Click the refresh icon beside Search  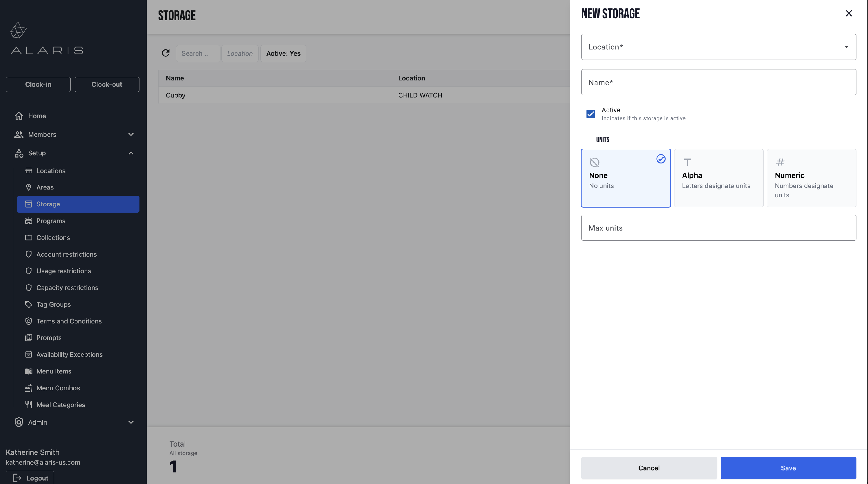pyautogui.click(x=165, y=53)
